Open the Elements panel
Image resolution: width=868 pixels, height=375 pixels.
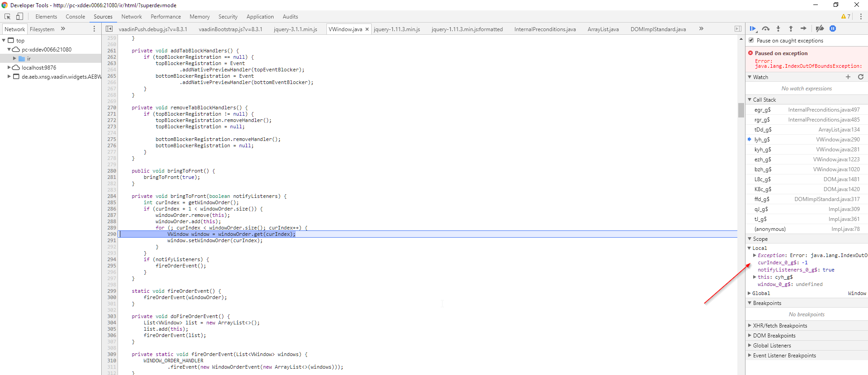pos(46,17)
